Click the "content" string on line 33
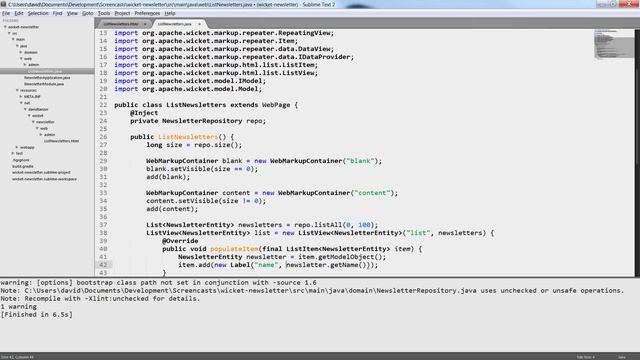Image resolution: width=640 pixels, height=360 pixels. 372,193
